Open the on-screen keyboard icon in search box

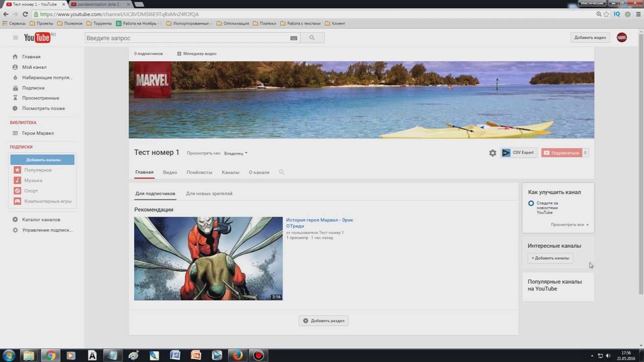pos(294,38)
